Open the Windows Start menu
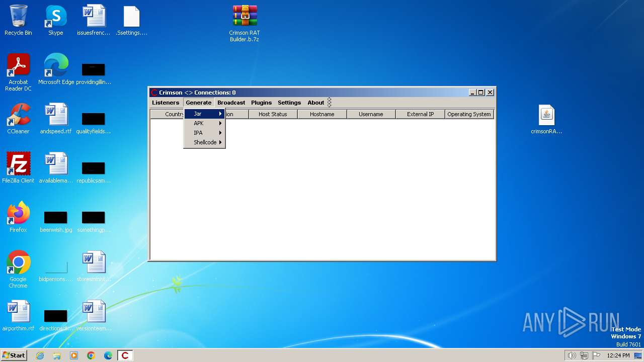Screen dimensions: 644x362 pyautogui.click(x=14, y=355)
